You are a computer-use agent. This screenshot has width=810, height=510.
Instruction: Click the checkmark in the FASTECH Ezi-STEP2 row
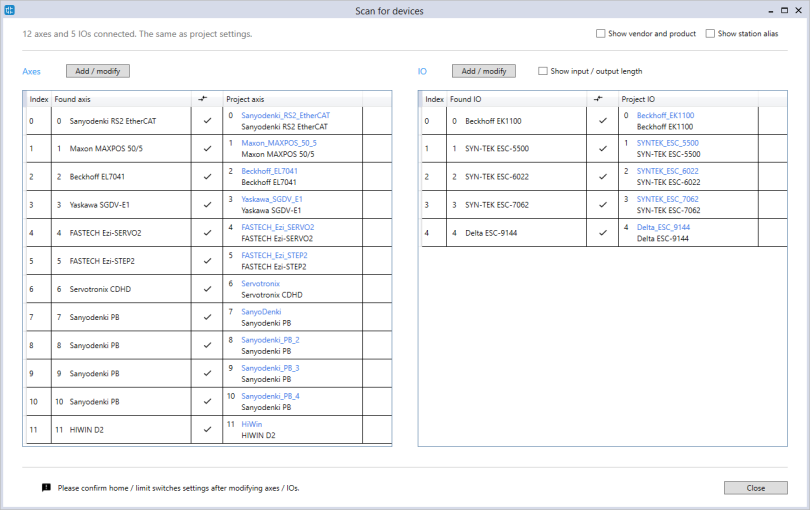click(x=207, y=261)
